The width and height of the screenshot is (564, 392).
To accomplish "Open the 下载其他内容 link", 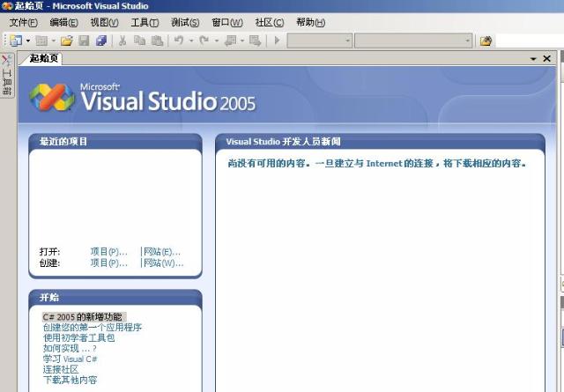I will click(70, 380).
